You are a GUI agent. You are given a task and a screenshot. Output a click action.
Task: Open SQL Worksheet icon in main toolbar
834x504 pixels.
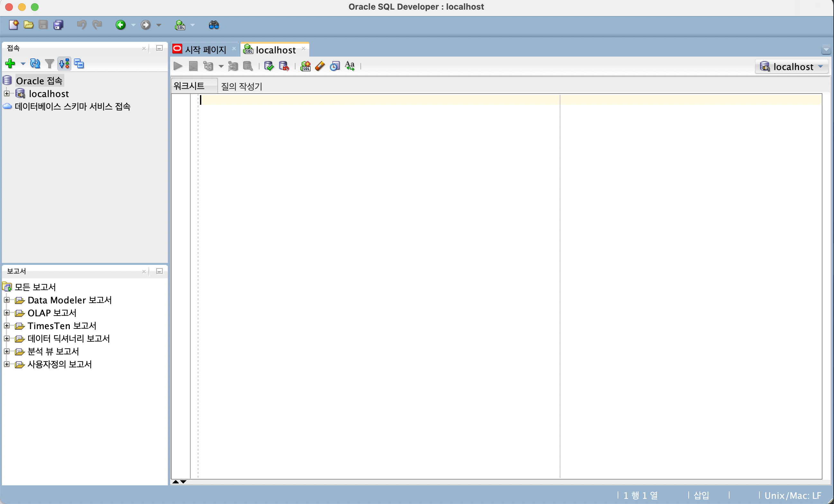180,25
